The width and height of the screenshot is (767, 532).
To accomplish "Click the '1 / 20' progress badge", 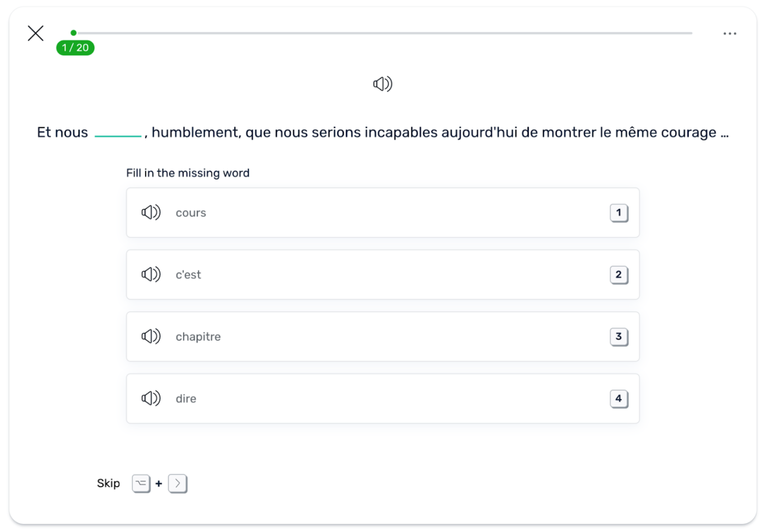I will [x=75, y=48].
